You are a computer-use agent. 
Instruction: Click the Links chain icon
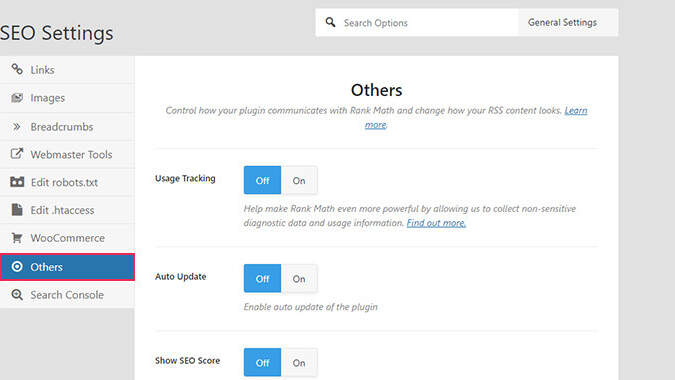(x=17, y=69)
